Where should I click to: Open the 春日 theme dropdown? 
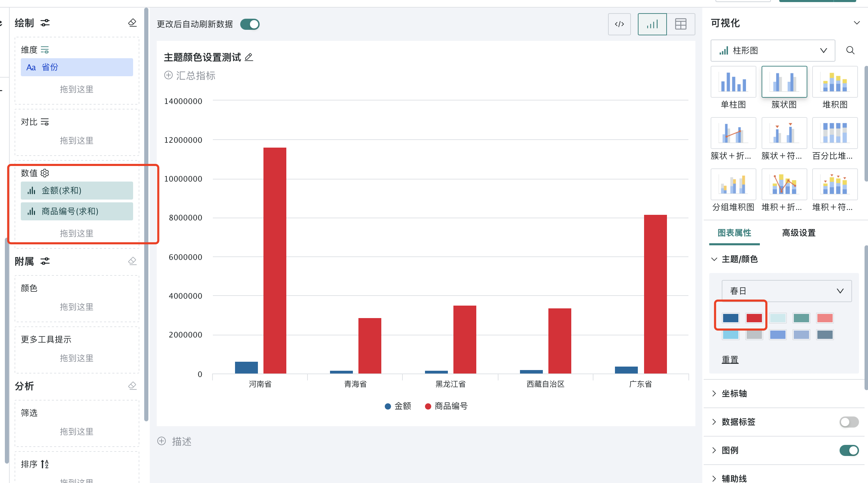(787, 291)
